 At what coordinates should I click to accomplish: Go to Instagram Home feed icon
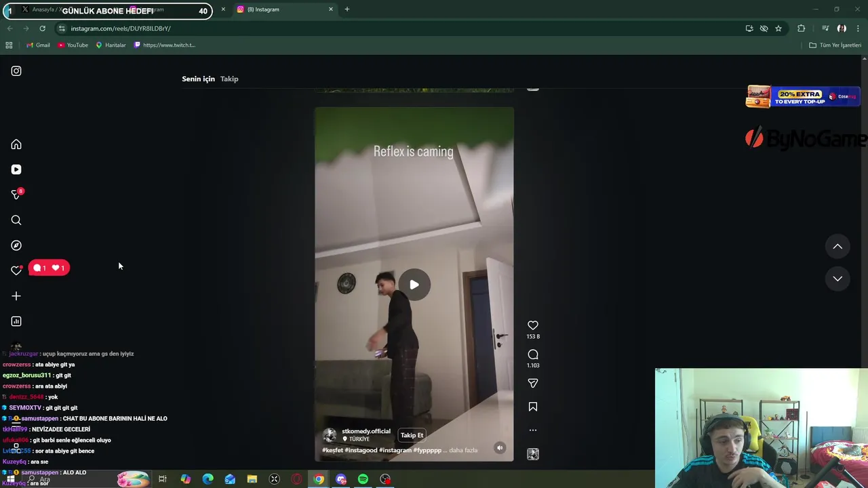tap(16, 144)
